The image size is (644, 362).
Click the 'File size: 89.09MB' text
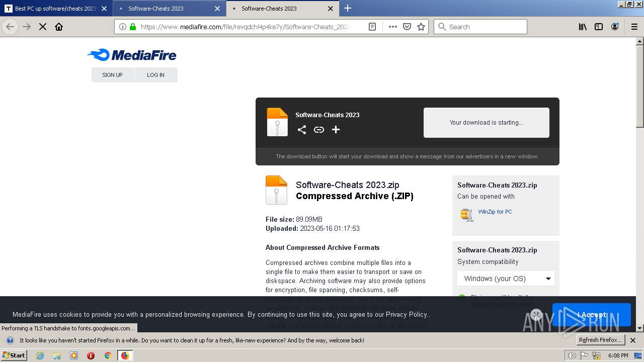(294, 219)
